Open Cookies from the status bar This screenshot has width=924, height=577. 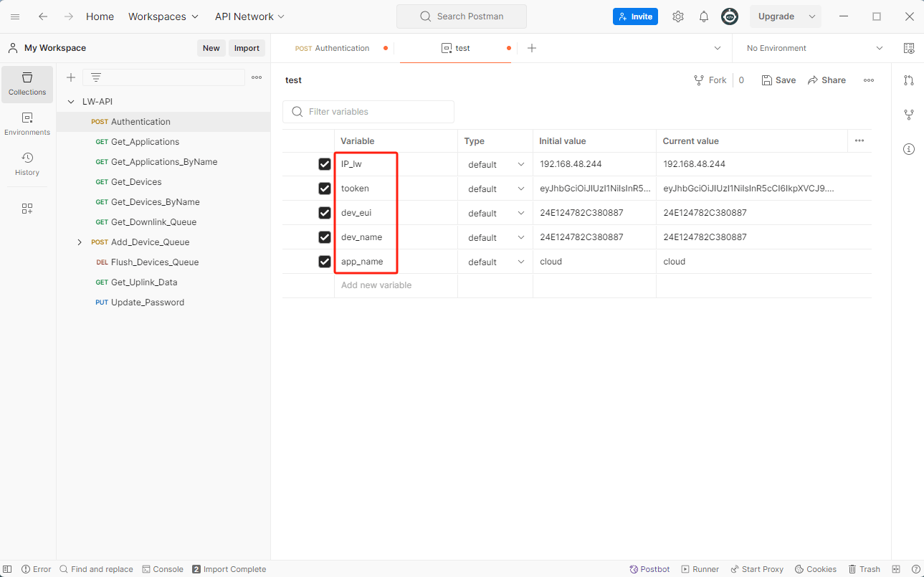point(816,569)
